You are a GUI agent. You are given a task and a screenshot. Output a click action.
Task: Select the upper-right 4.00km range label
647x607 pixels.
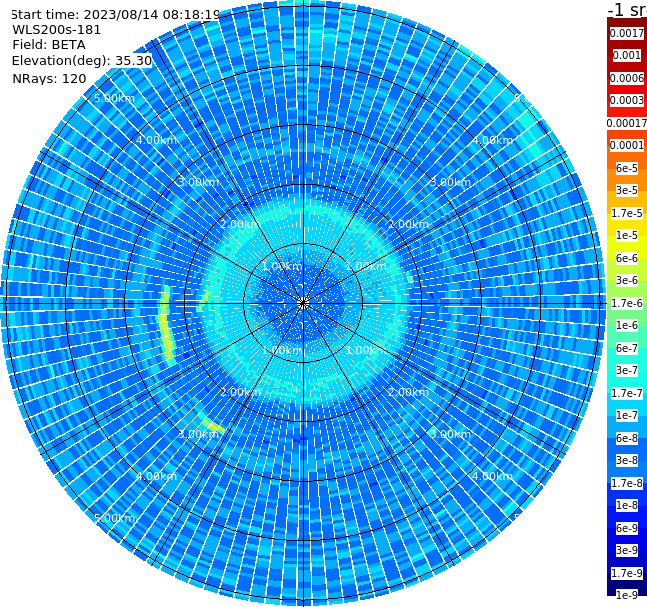point(492,140)
